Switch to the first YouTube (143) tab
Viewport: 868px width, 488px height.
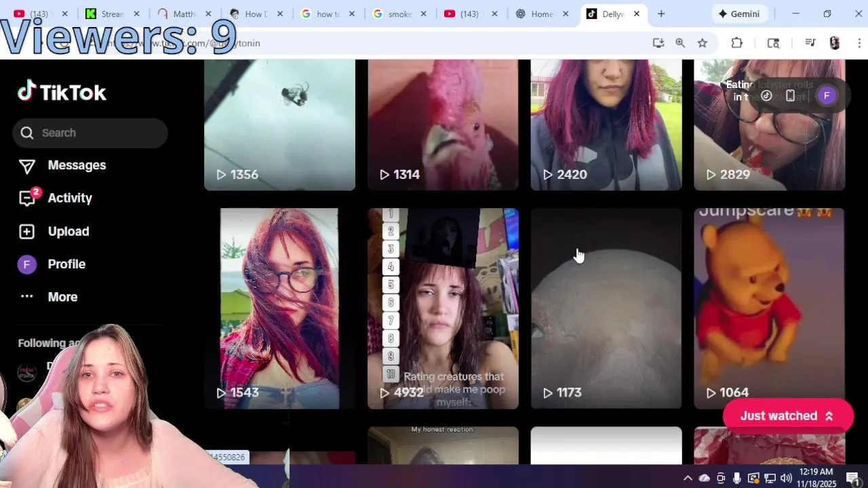(x=42, y=14)
